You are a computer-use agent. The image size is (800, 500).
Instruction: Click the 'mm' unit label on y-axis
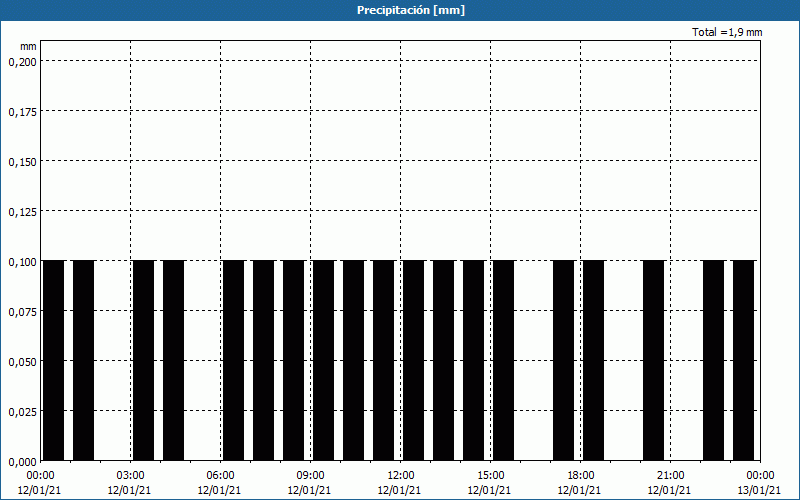coord(28,47)
